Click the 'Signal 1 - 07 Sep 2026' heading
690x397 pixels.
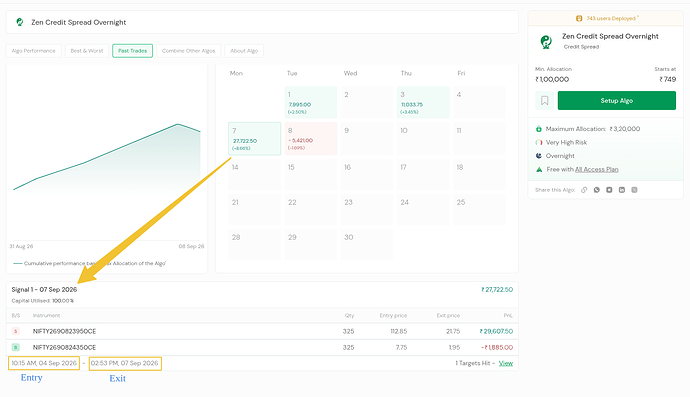44,290
